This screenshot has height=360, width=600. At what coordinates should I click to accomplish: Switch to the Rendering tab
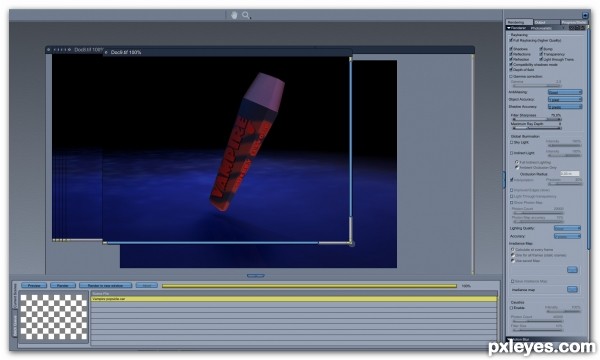pos(519,22)
